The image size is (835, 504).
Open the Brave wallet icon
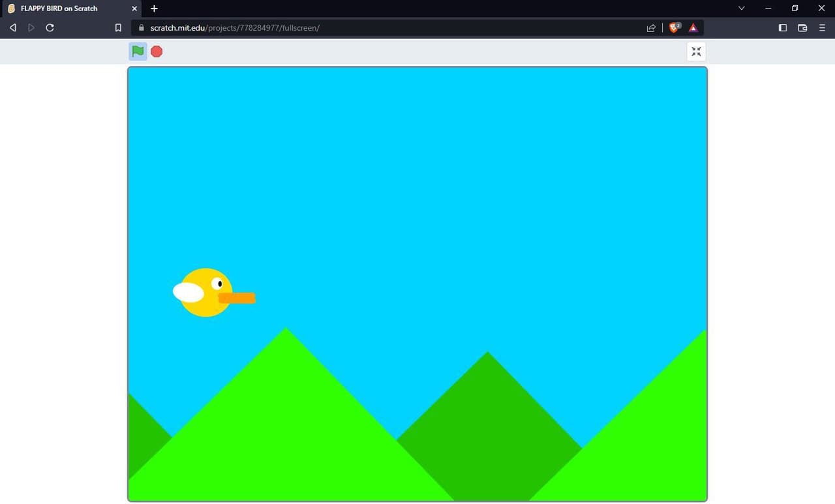coord(802,28)
